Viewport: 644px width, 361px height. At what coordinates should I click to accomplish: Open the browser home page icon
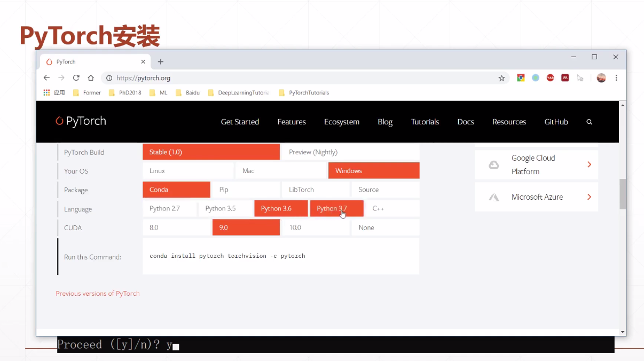pos(91,78)
